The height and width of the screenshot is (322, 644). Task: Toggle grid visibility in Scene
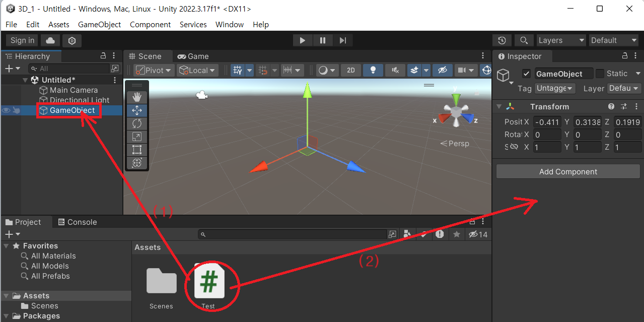[238, 71]
